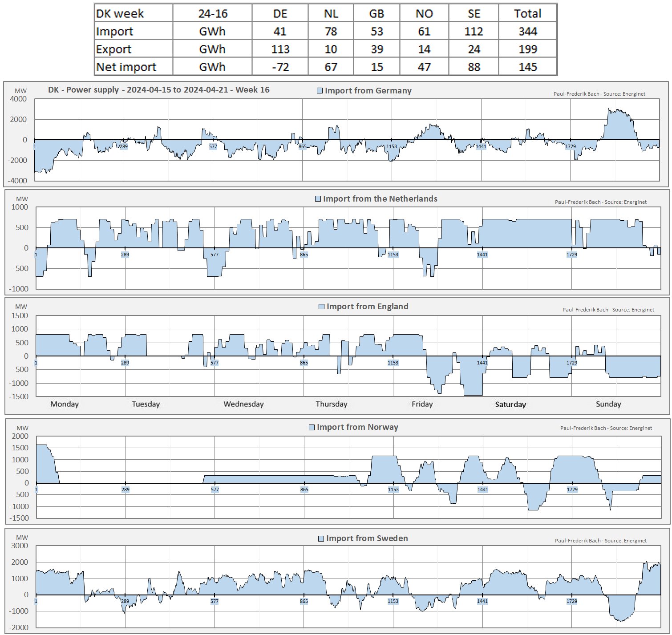The width and height of the screenshot is (672, 635).
Task: Select the Export row label cell
Action: (114, 49)
